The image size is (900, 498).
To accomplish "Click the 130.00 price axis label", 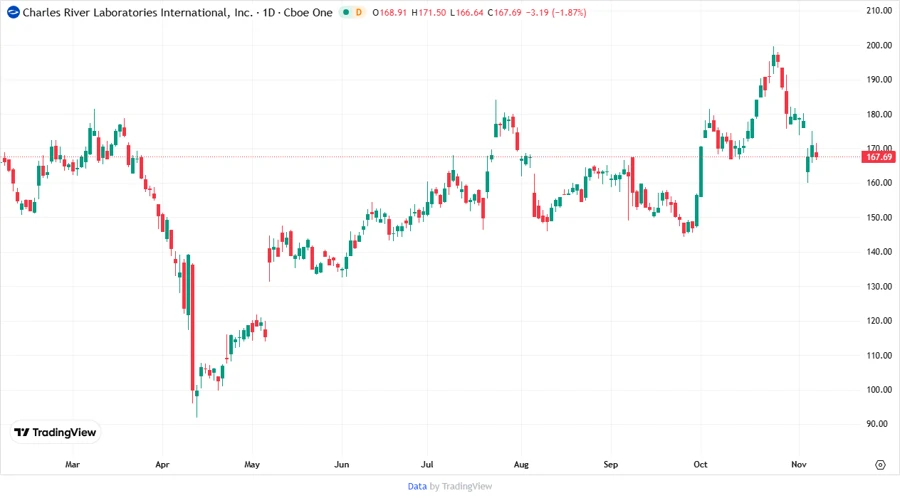I will click(879, 286).
